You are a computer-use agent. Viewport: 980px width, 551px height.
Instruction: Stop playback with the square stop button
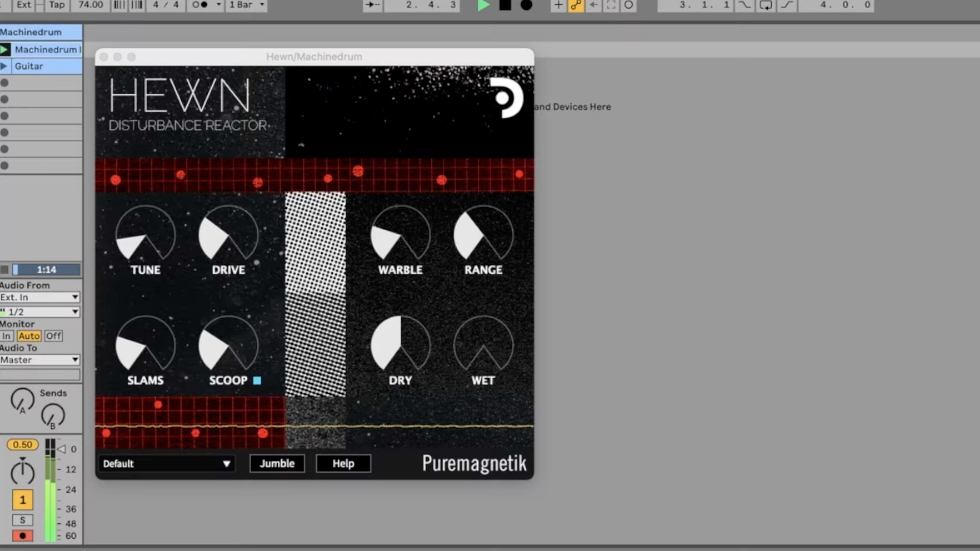pos(505,5)
